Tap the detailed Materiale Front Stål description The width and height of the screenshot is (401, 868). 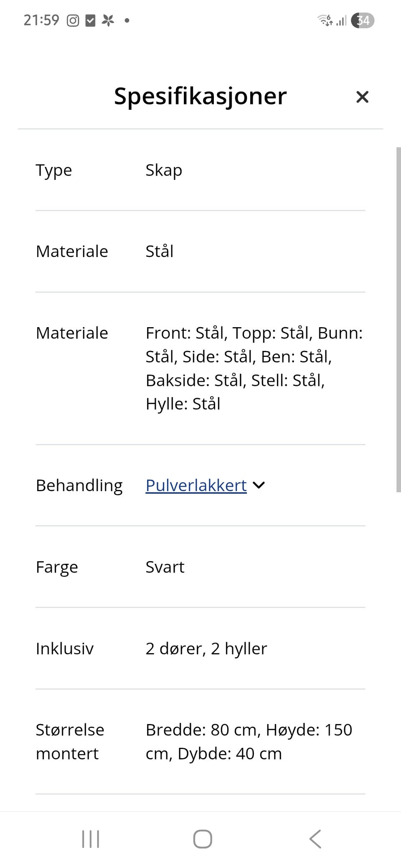pos(254,368)
